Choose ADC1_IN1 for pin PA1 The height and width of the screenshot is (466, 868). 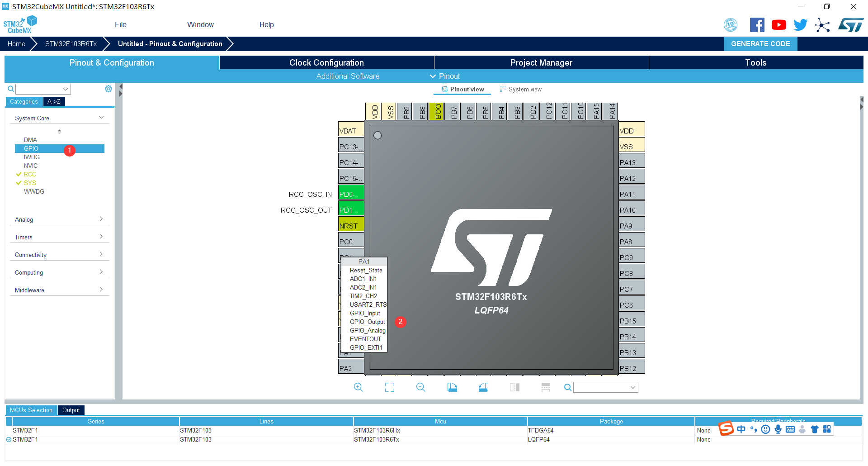click(x=363, y=279)
